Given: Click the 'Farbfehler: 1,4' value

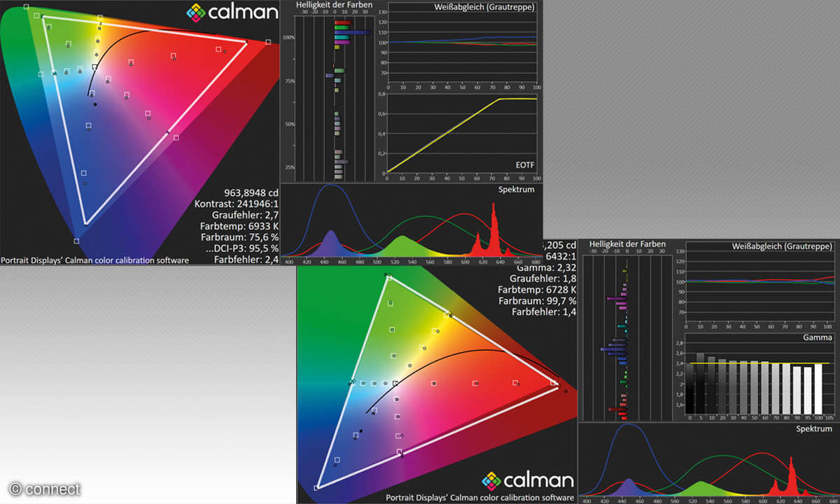Looking at the screenshot, I should pos(545,312).
